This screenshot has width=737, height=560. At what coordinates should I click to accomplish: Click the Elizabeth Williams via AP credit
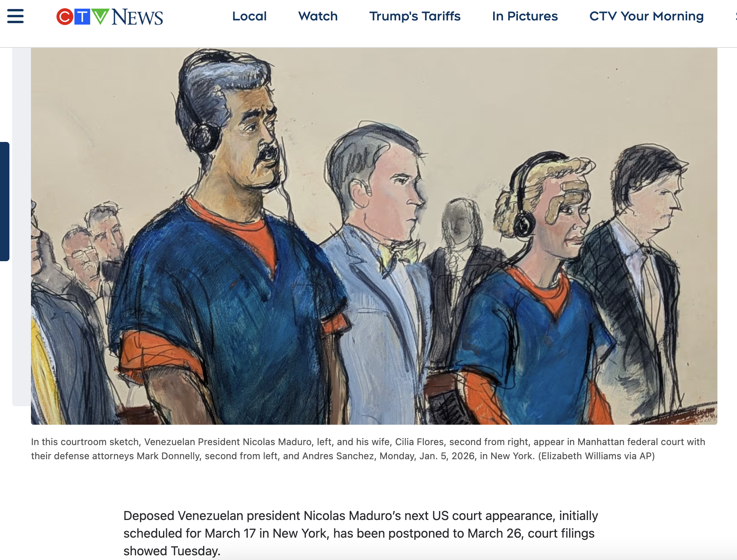click(596, 456)
